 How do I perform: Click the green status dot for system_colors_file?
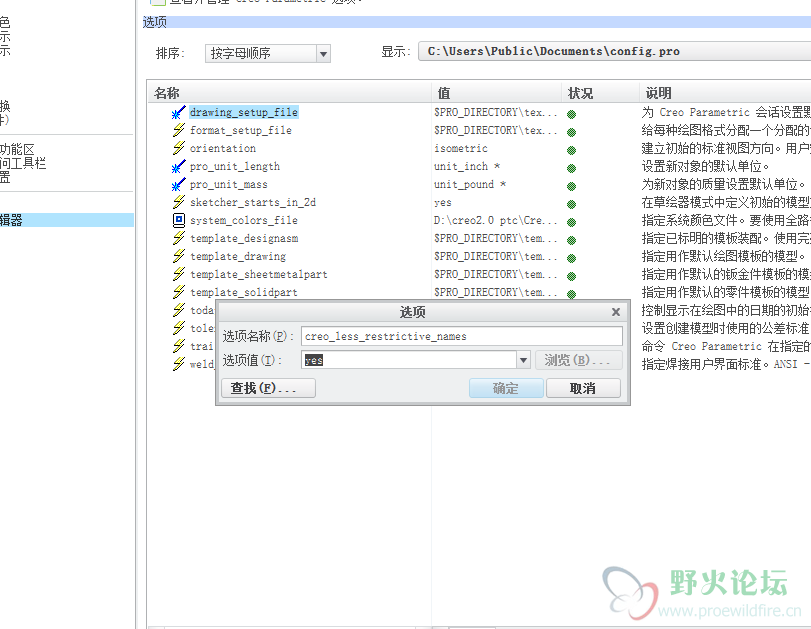[572, 222]
